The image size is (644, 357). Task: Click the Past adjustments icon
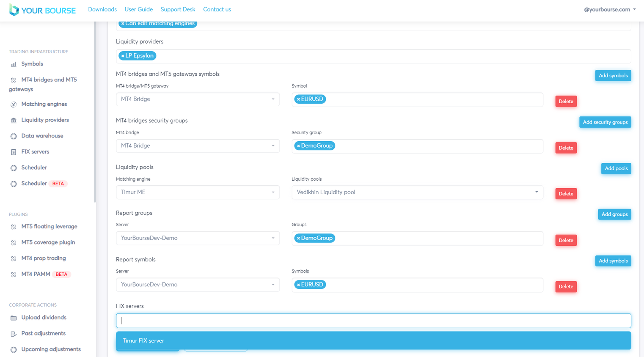(x=14, y=334)
